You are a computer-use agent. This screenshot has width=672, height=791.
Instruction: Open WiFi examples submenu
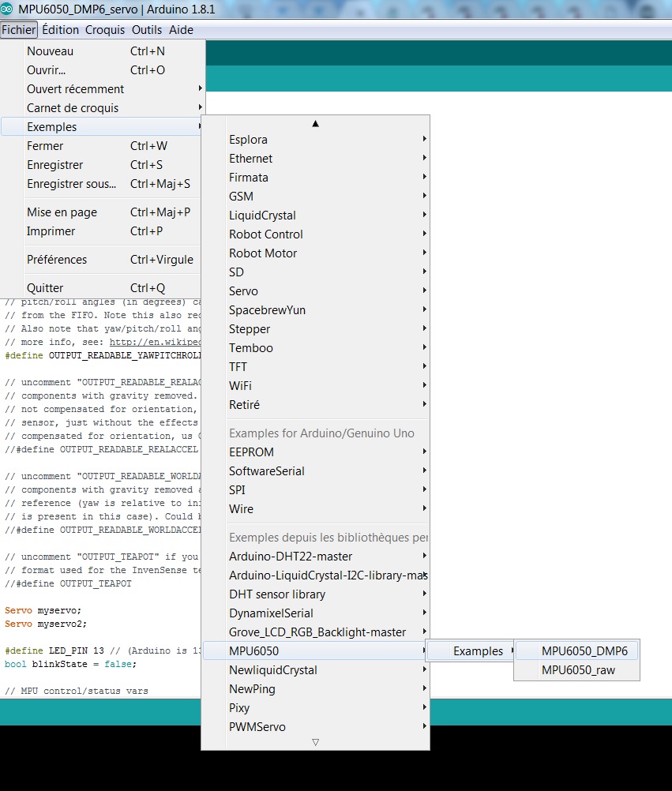[x=316, y=385]
